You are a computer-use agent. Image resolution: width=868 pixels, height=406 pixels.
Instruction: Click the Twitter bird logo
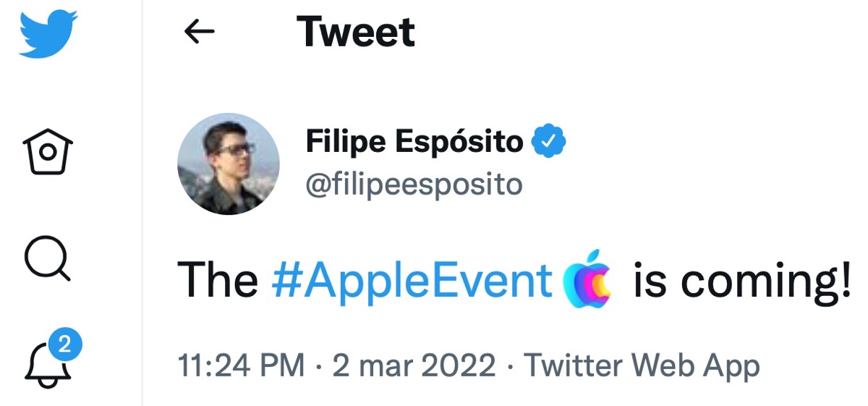[47, 34]
